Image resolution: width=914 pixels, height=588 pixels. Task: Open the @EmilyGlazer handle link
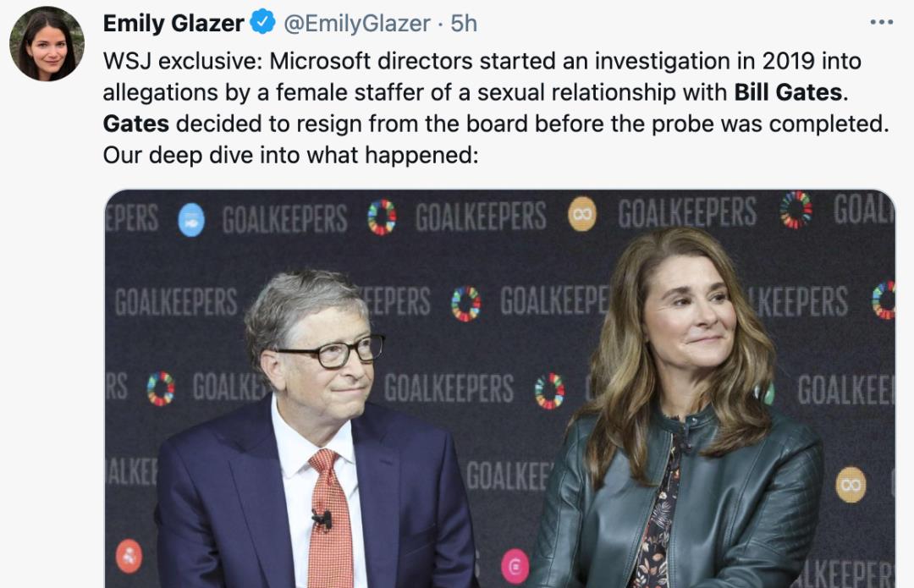(x=356, y=24)
